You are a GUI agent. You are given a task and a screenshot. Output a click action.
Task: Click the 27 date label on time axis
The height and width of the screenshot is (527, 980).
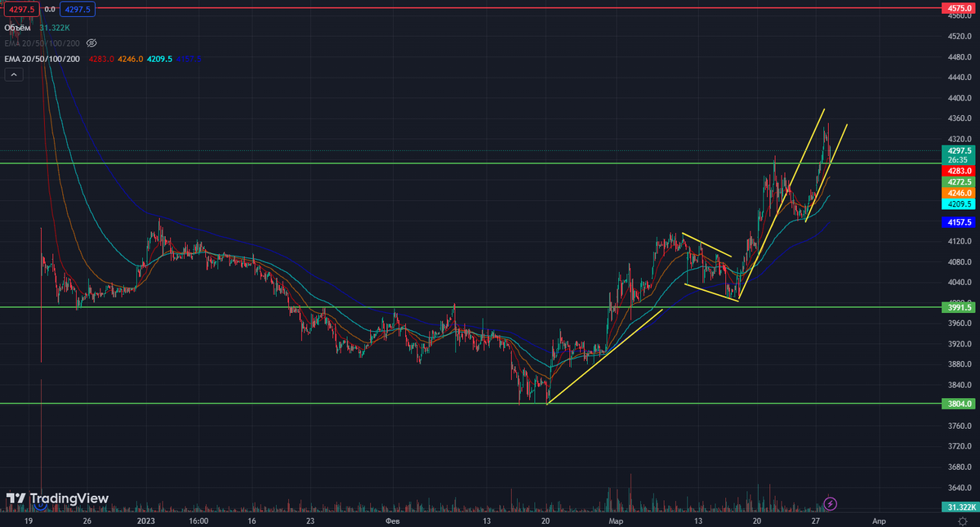(816, 520)
